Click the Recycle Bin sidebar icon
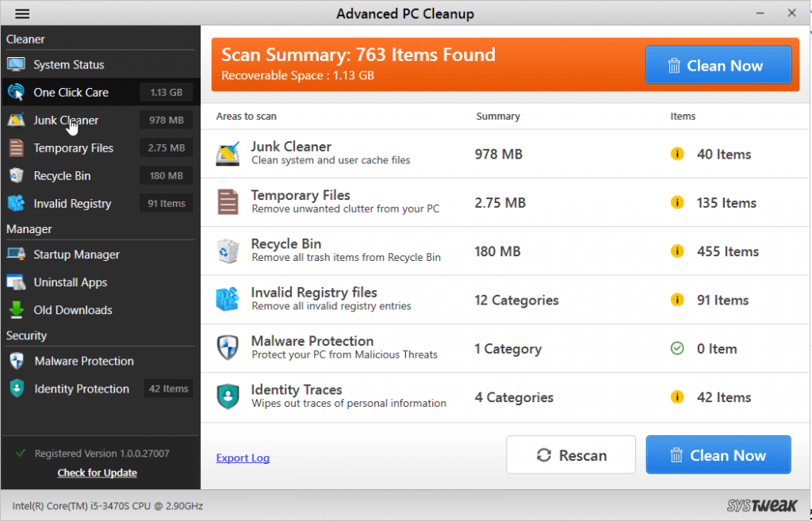 tap(16, 175)
